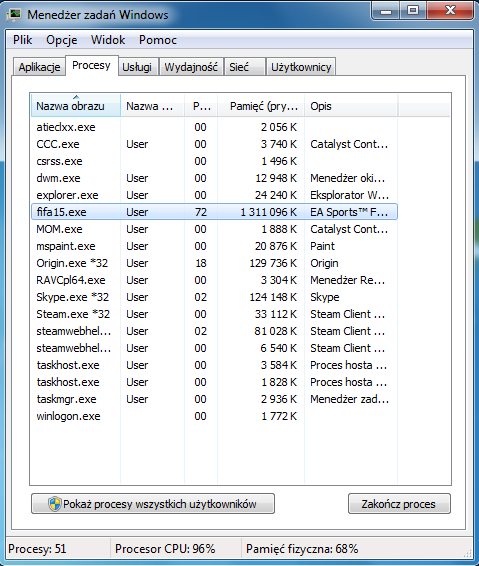Select the csrss.exe process row
Screen dimensions: 479x566
[x=214, y=161]
